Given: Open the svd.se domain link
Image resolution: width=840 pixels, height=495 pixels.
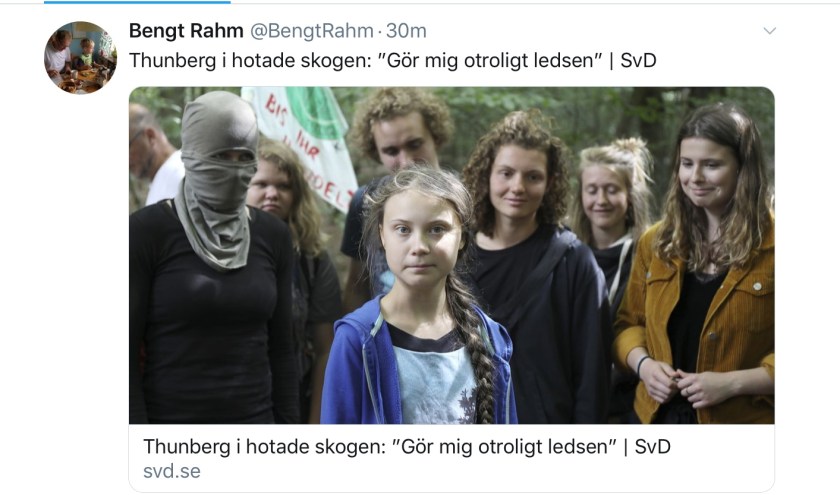Looking at the screenshot, I should 171,471.
